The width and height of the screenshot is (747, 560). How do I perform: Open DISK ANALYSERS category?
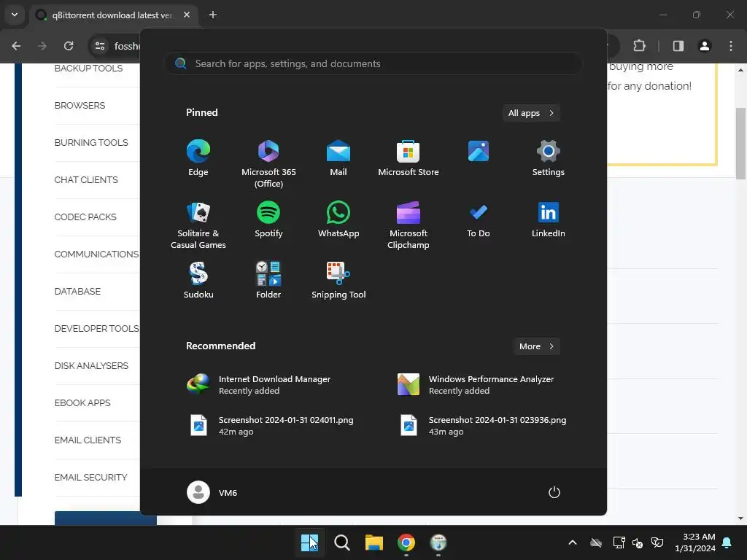[x=91, y=365]
